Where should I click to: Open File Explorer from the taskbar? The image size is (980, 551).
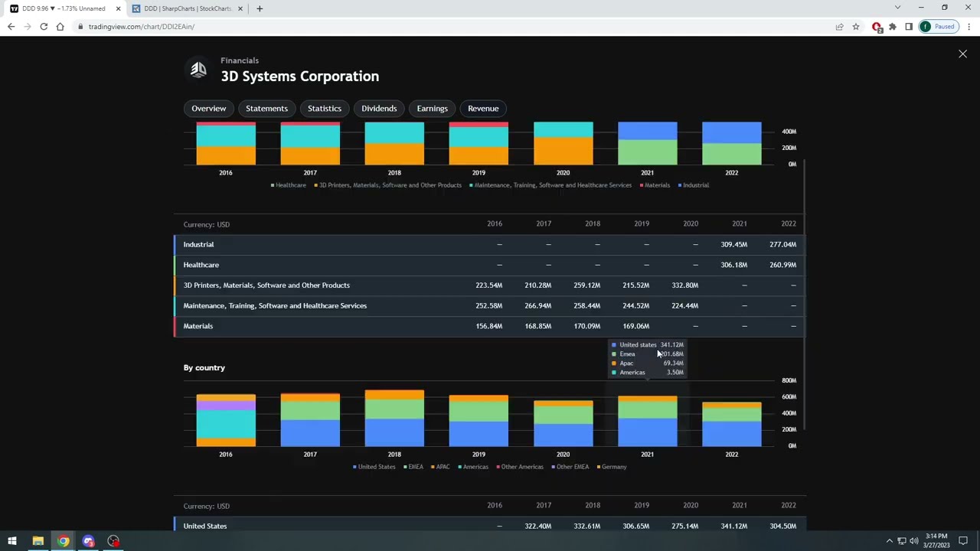click(38, 541)
